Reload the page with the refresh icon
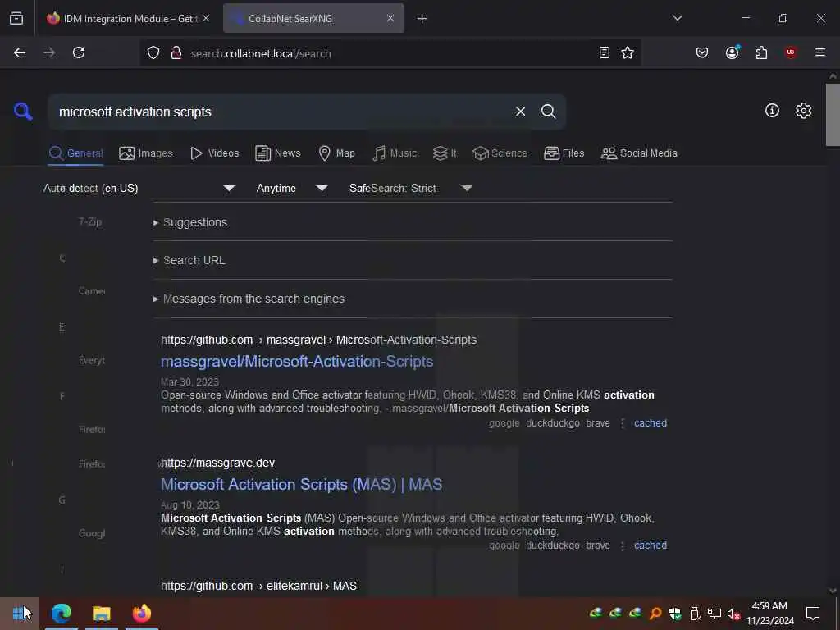Screen dimensions: 840x630 tap(79, 52)
